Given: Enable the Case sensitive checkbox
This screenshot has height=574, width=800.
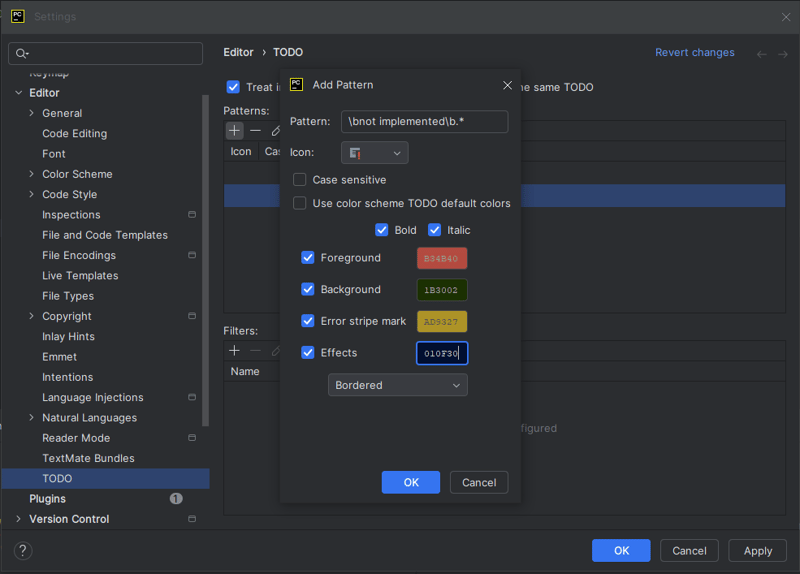Looking at the screenshot, I should coord(299,180).
